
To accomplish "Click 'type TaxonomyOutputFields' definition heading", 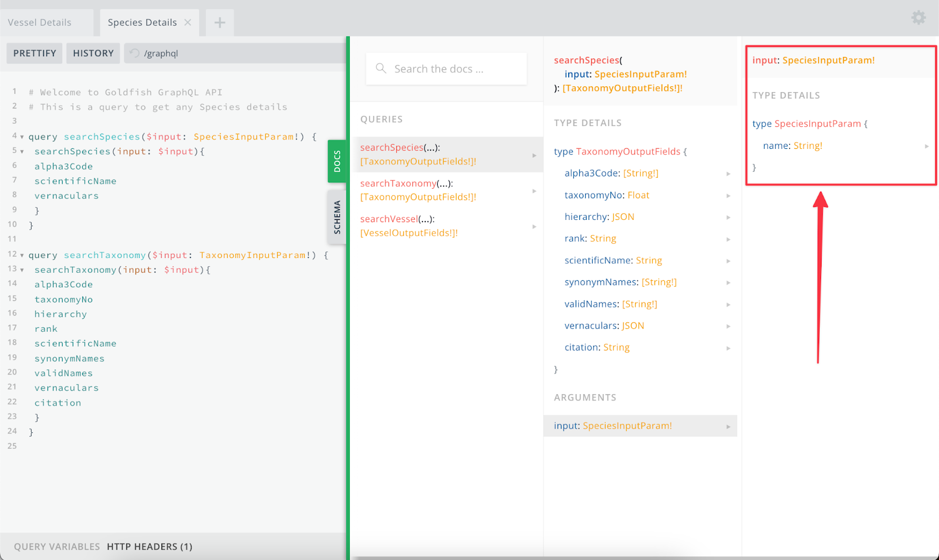I will pyautogui.click(x=620, y=151).
